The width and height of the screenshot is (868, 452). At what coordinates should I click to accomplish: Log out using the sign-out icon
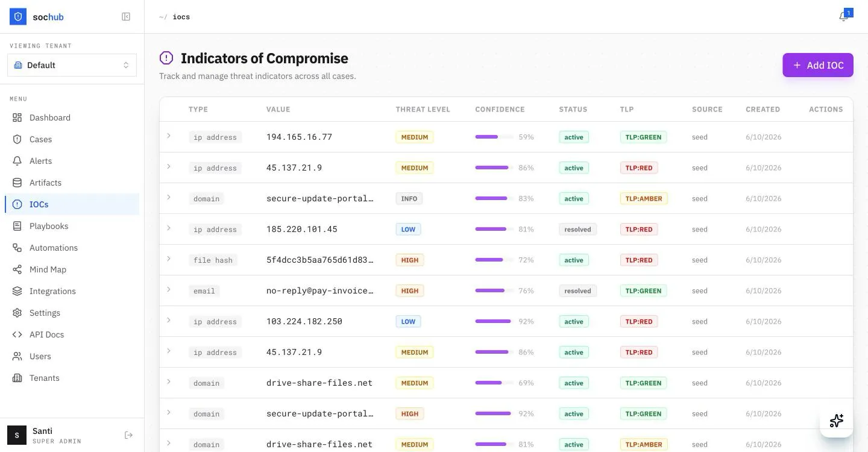[x=128, y=435]
